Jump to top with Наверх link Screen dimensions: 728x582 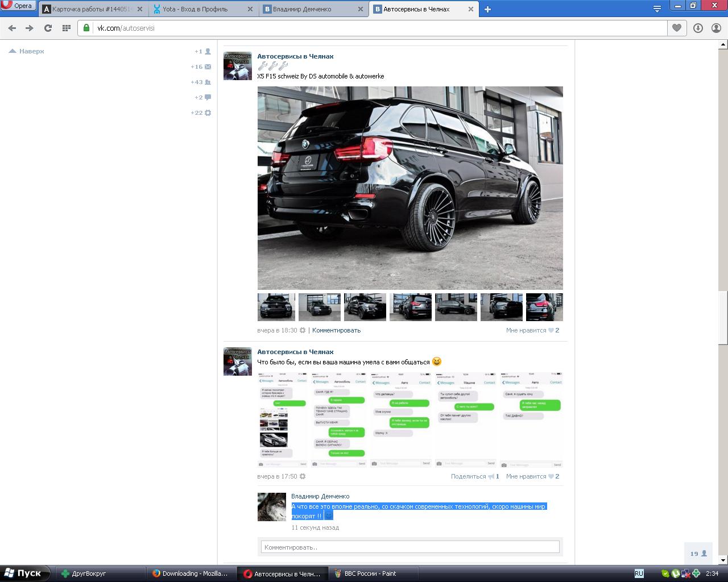(27, 51)
